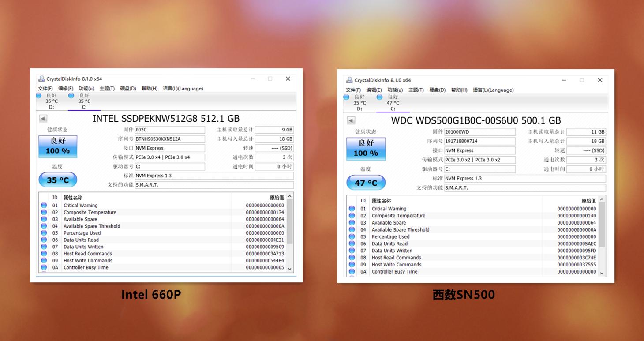Image resolution: width=644 pixels, height=341 pixels.
Task: Select Host Write Commands row in Intel window
Action: (163, 260)
